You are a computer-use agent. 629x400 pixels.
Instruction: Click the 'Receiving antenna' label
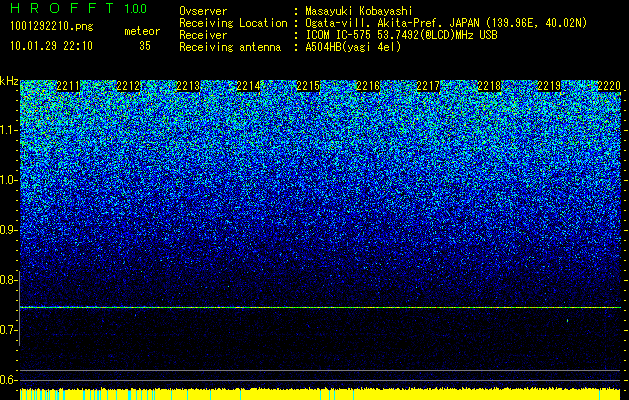click(230, 47)
